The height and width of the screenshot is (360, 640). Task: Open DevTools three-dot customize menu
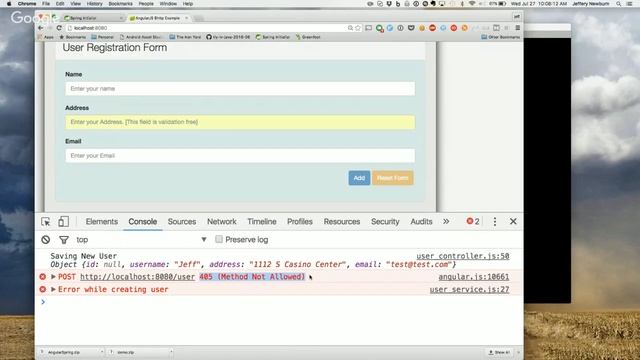(495, 221)
